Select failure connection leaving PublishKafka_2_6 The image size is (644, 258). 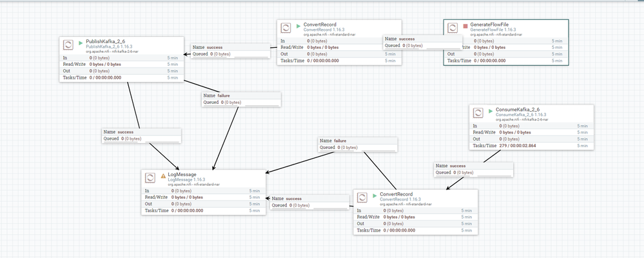tap(242, 99)
